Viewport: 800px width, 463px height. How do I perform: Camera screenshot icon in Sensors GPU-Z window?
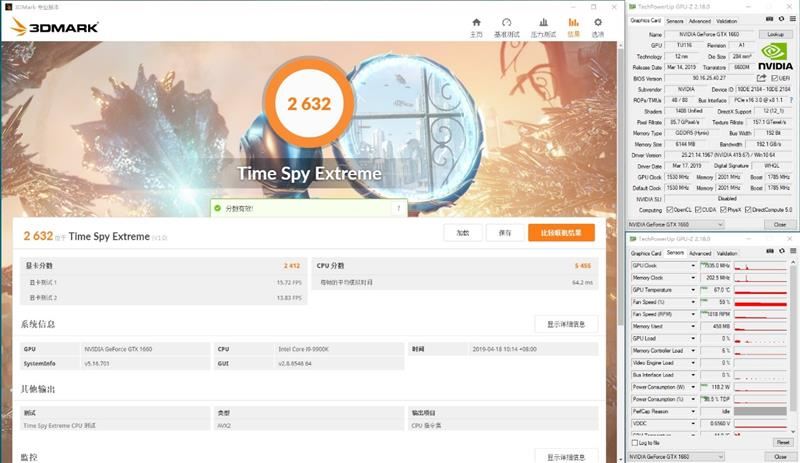[769, 251]
